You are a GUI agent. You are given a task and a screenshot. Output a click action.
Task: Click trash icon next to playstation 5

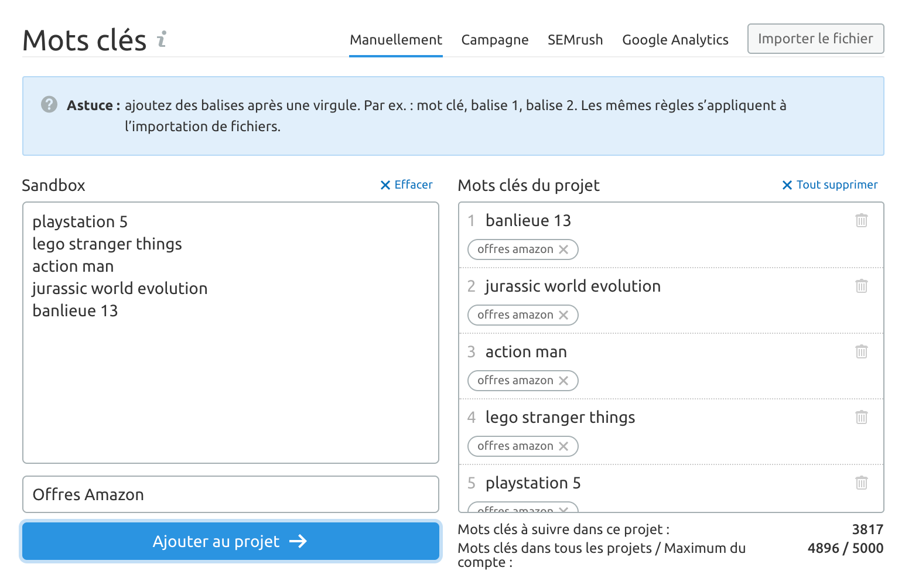pos(861,483)
